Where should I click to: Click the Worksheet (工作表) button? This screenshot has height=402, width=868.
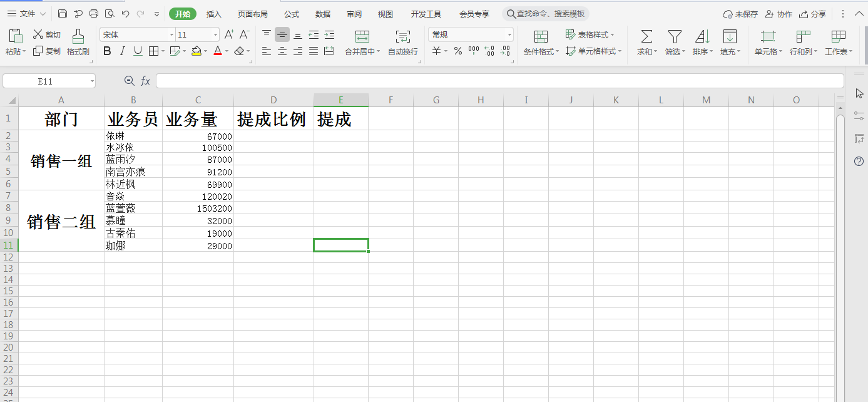(839, 43)
